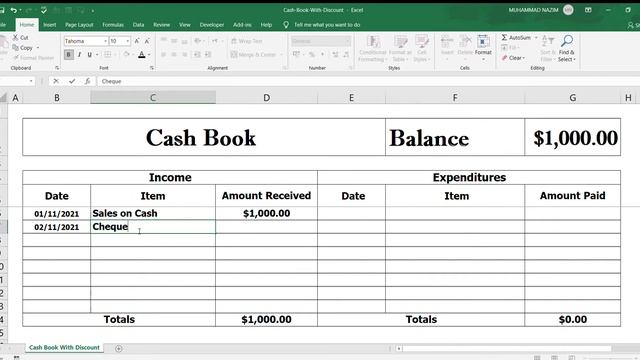Image resolution: width=640 pixels, height=360 pixels.
Task: Click the Tell me what you want field
Action: (327, 25)
